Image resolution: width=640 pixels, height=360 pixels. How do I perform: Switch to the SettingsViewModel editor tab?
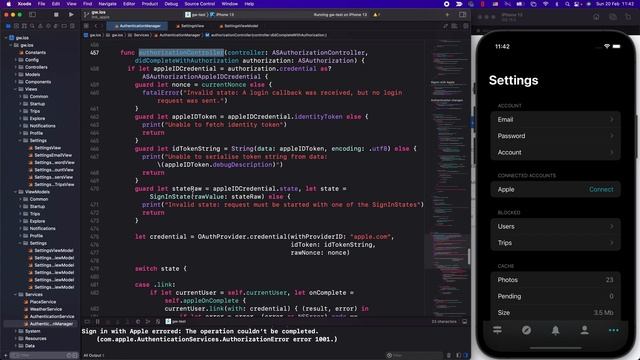(x=239, y=26)
